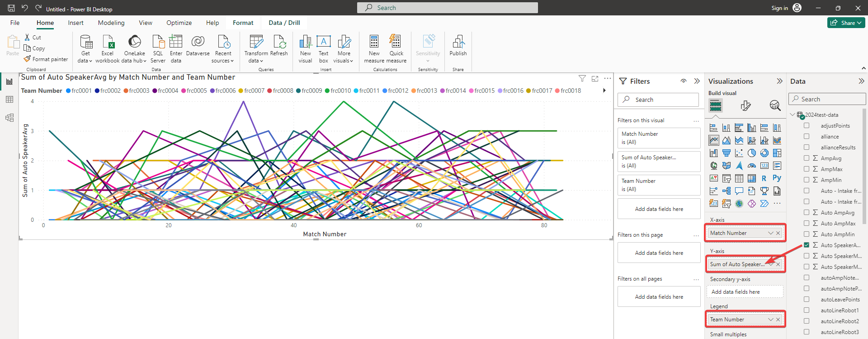Pick the donut chart visual
The image size is (868, 339).
[x=764, y=153]
